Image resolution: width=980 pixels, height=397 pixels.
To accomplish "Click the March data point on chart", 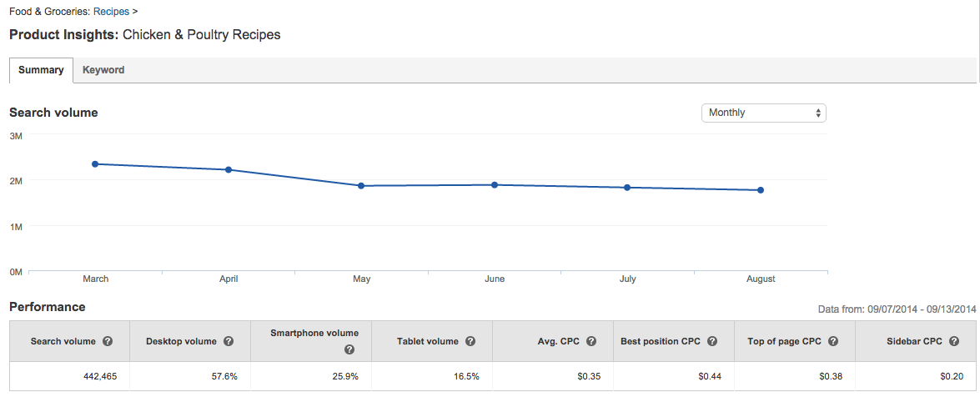I will click(95, 164).
